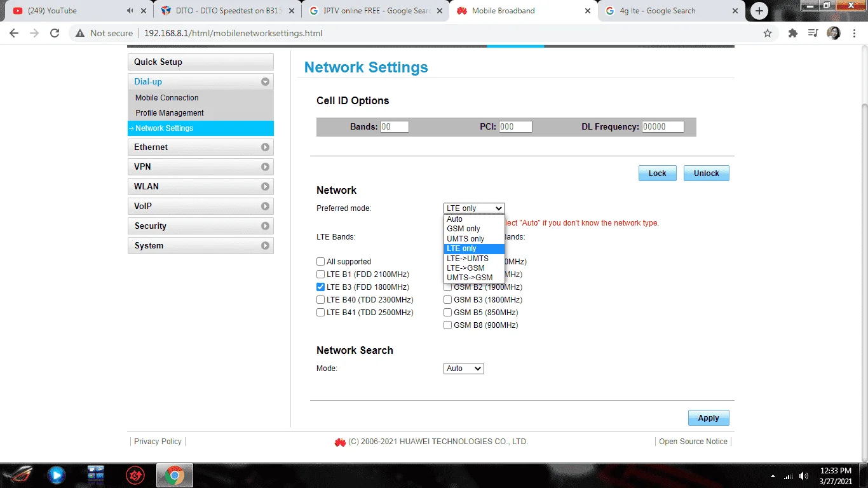Open the volume control in system tray

tap(804, 476)
